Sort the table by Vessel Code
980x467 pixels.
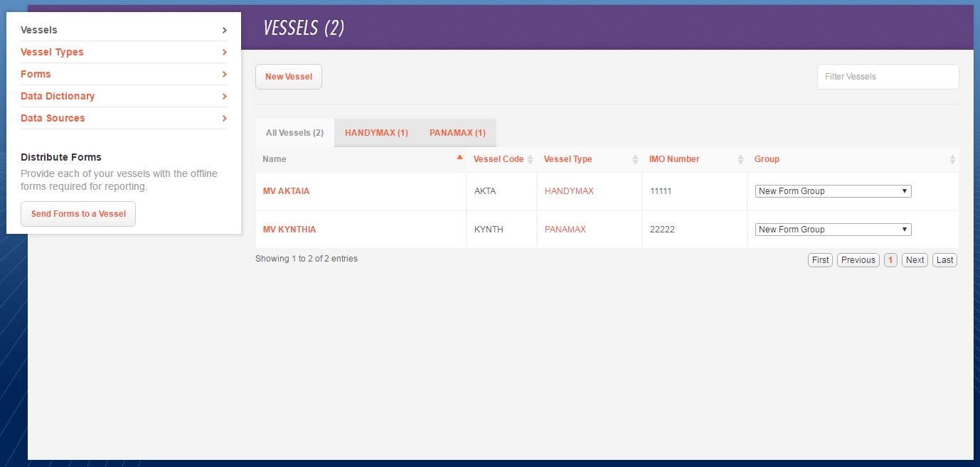tap(531, 159)
